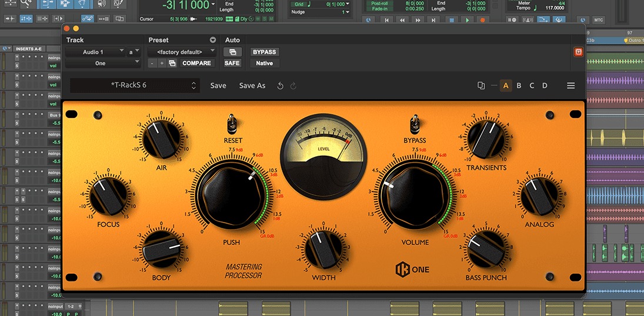Click the Pro Tools transport Play button
The image size is (644, 316).
467,19
